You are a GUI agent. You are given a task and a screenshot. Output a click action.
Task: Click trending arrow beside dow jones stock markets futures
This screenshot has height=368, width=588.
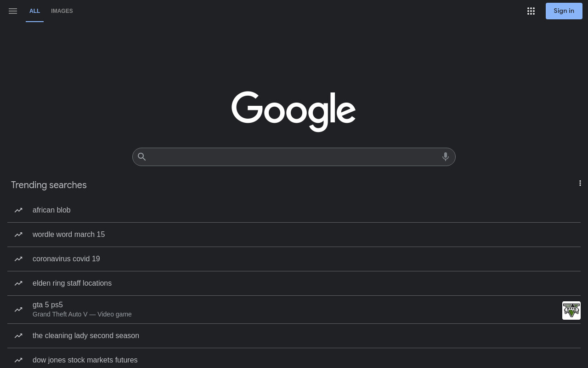tap(18, 360)
